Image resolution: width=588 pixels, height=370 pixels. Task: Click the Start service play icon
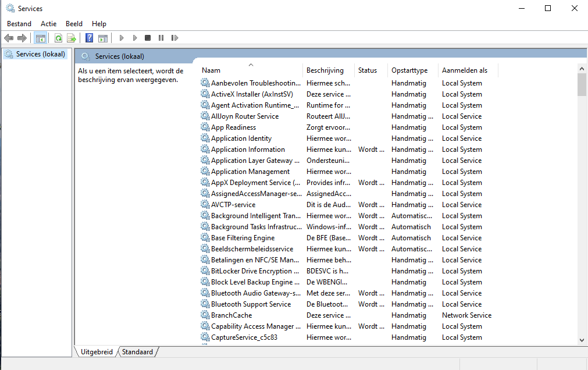point(122,38)
